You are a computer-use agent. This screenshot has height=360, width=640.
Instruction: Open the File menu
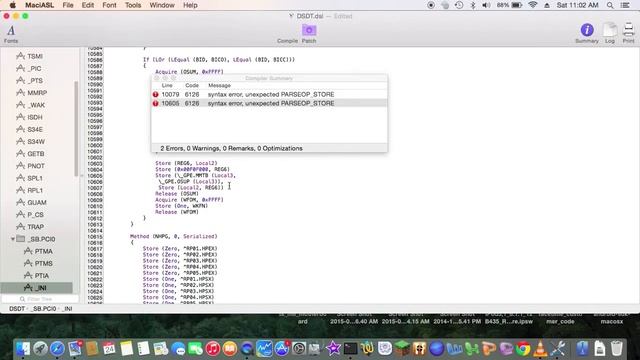(68, 5)
